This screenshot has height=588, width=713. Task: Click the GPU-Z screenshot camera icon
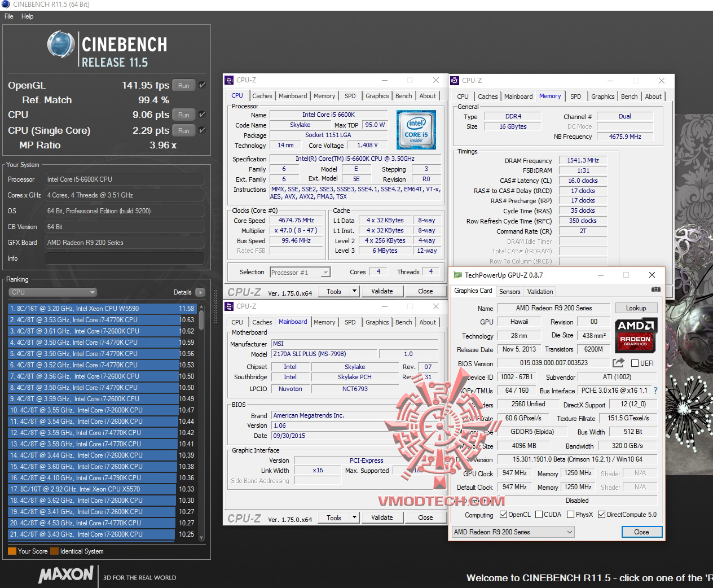point(655,289)
